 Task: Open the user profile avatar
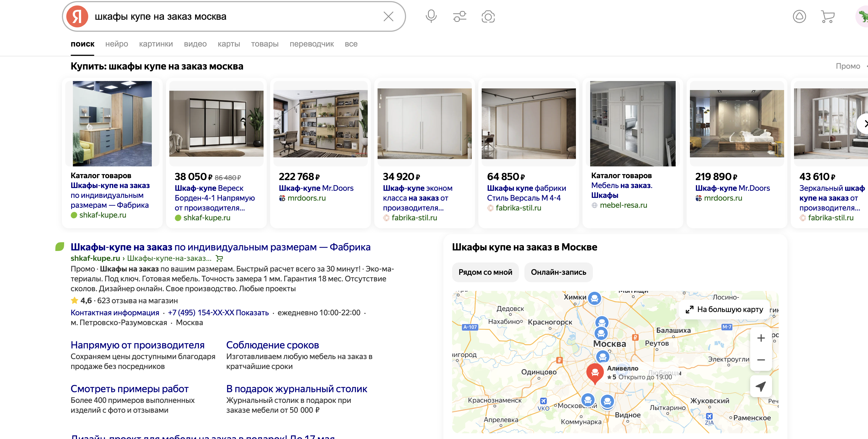click(862, 16)
